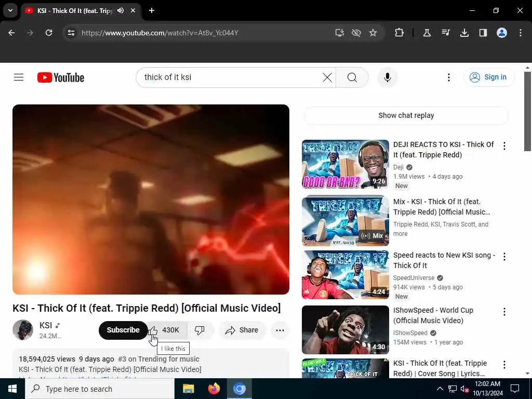Screen dimensions: 532x399
Task: Open File Explorer from taskbar
Action: [x=188, y=389]
